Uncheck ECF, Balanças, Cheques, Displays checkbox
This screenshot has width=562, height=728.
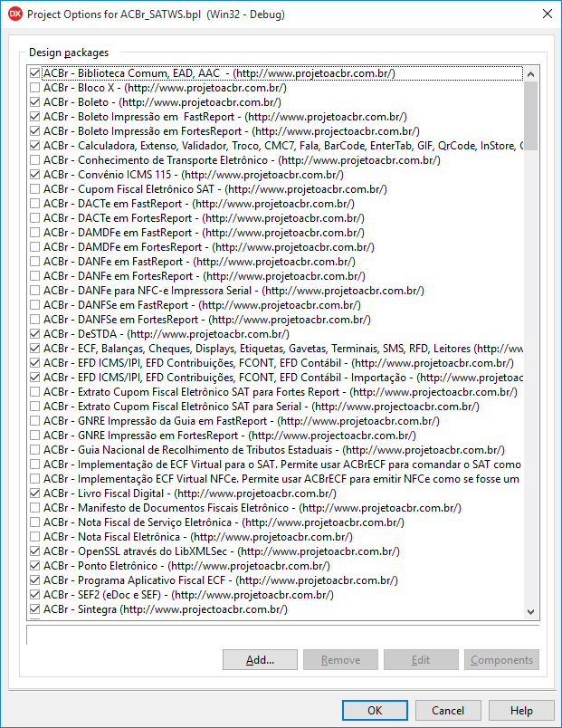(x=34, y=349)
